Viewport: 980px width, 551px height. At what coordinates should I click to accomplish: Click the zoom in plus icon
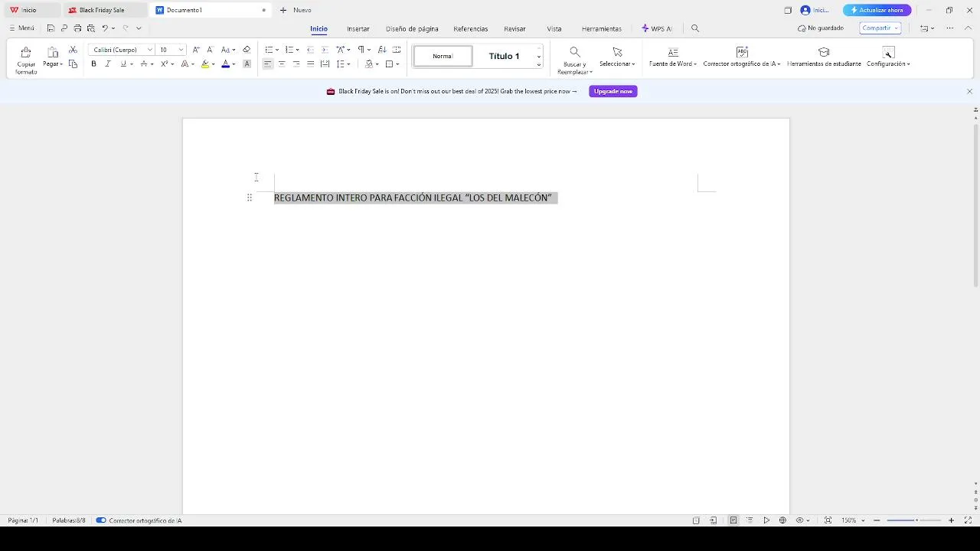[952, 520]
